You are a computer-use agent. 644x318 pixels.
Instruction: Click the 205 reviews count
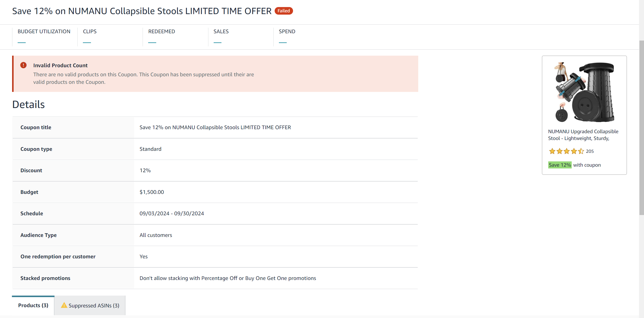590,151
